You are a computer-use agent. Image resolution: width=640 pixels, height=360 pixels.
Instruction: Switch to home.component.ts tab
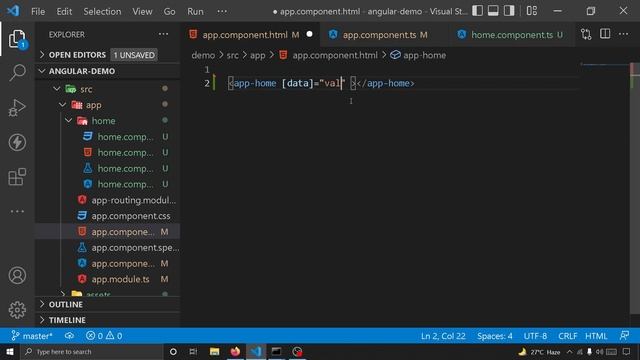pyautogui.click(x=512, y=35)
